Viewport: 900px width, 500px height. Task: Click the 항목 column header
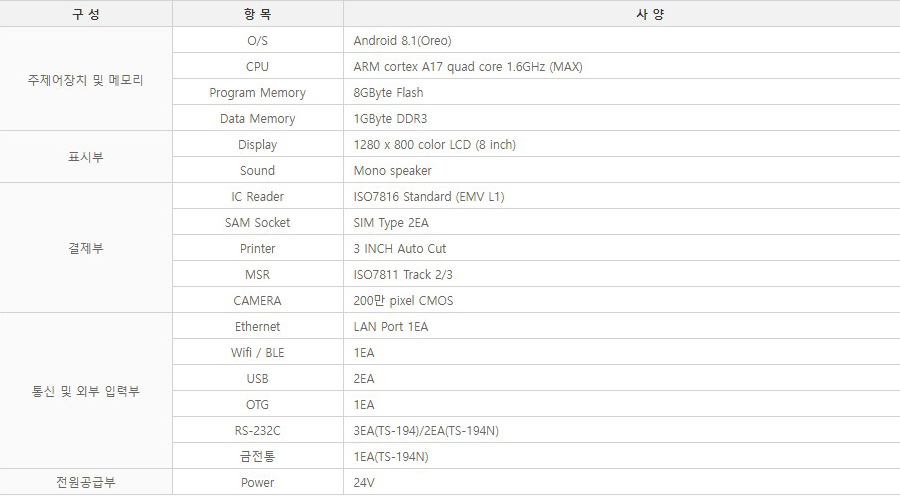pos(257,15)
